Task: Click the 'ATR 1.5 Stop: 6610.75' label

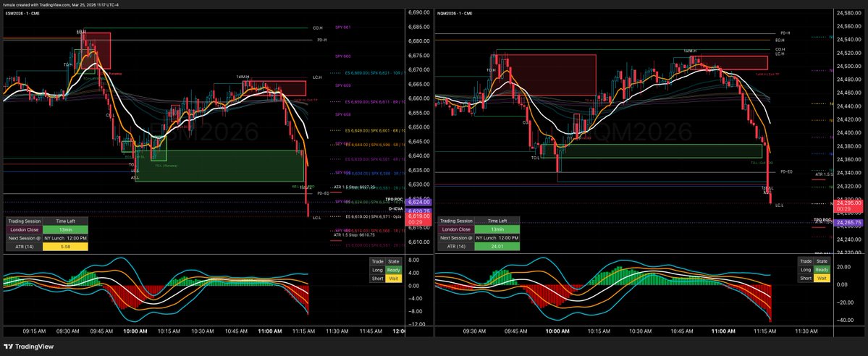Action: tap(354, 234)
